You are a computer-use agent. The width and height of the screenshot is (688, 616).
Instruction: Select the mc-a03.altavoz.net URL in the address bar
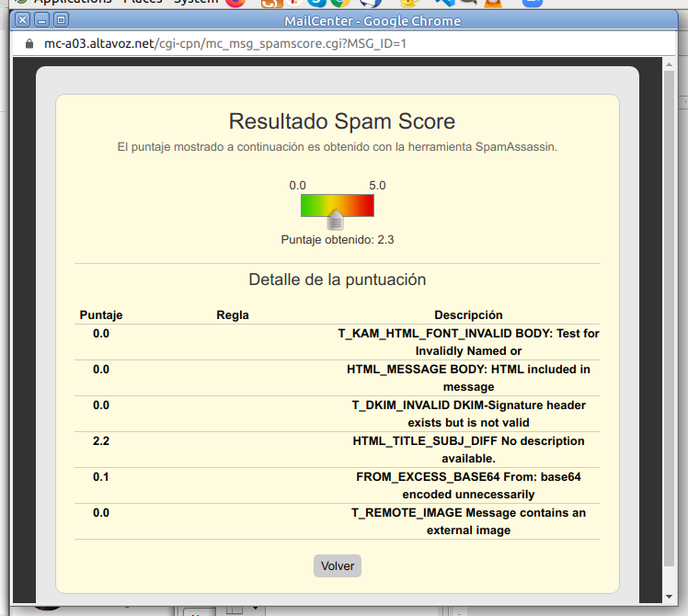coord(224,43)
